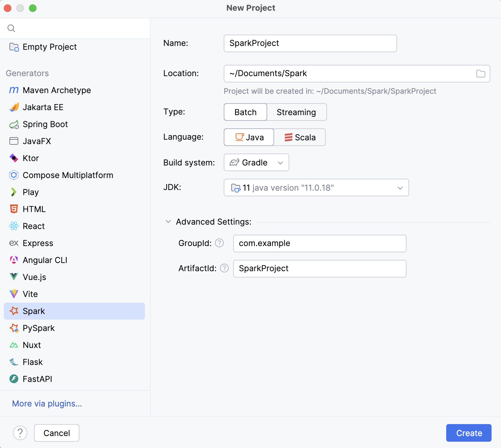Select Scala as the language

pos(300,137)
